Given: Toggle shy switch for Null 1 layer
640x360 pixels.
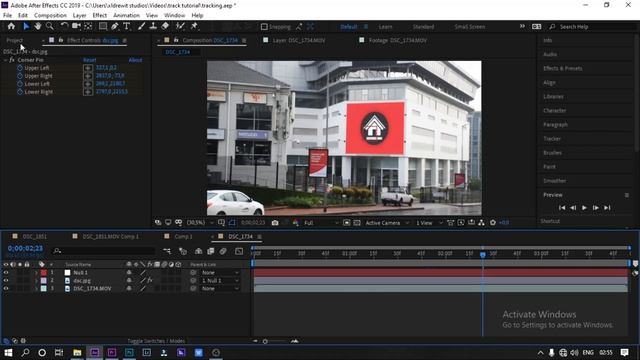Looking at the screenshot, I should click(129, 272).
